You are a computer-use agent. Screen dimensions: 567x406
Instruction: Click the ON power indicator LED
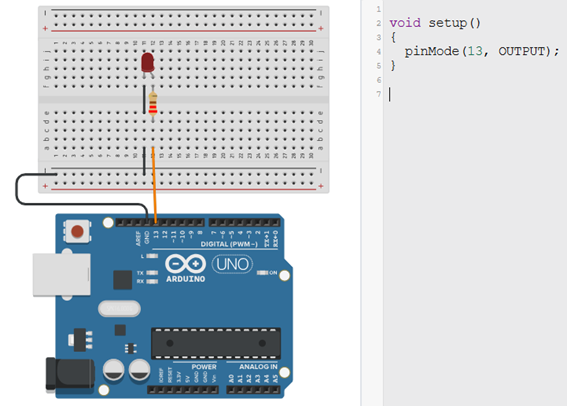coord(263,273)
